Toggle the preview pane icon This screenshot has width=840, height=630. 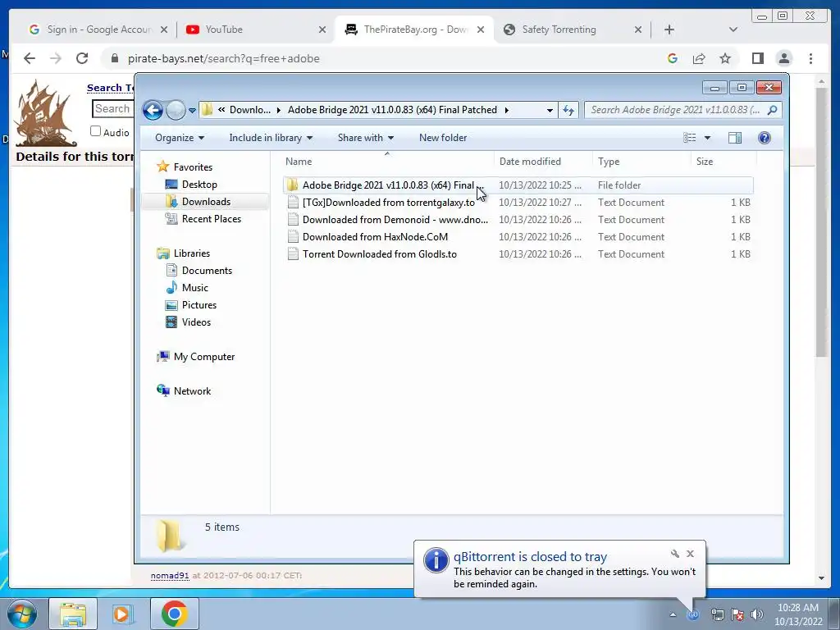(x=735, y=138)
